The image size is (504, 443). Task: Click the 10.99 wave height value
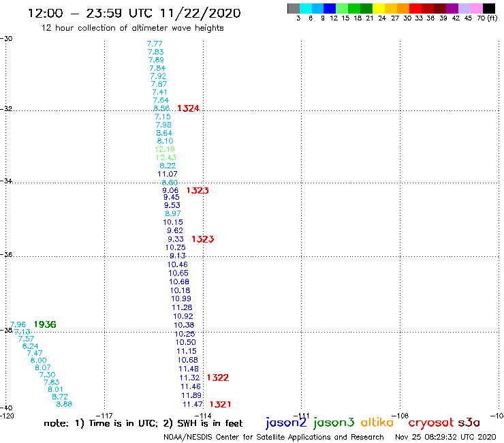pyautogui.click(x=181, y=299)
